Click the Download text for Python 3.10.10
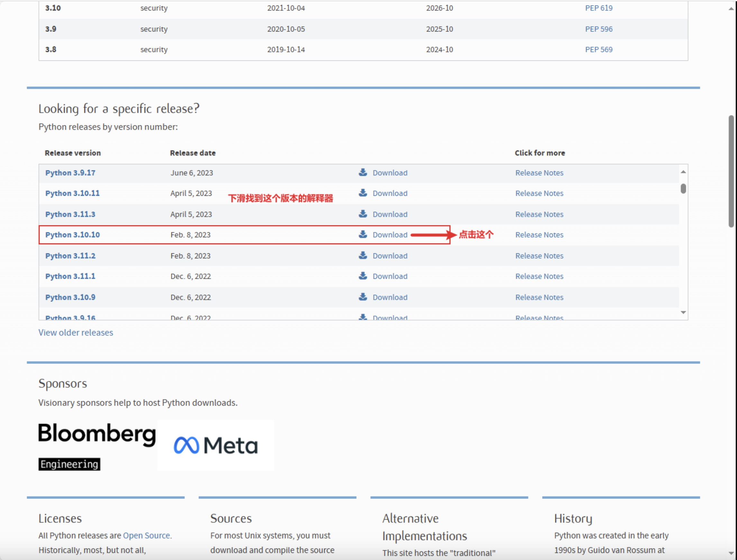 [390, 235]
